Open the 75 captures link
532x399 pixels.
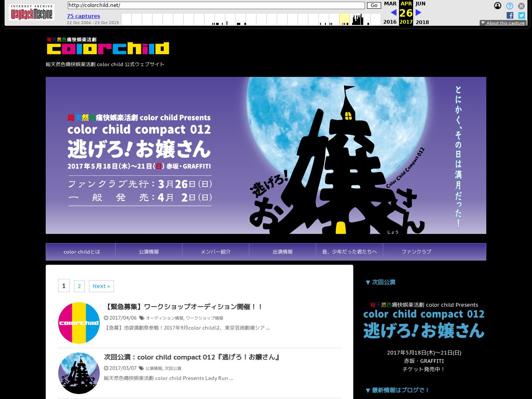(x=84, y=16)
